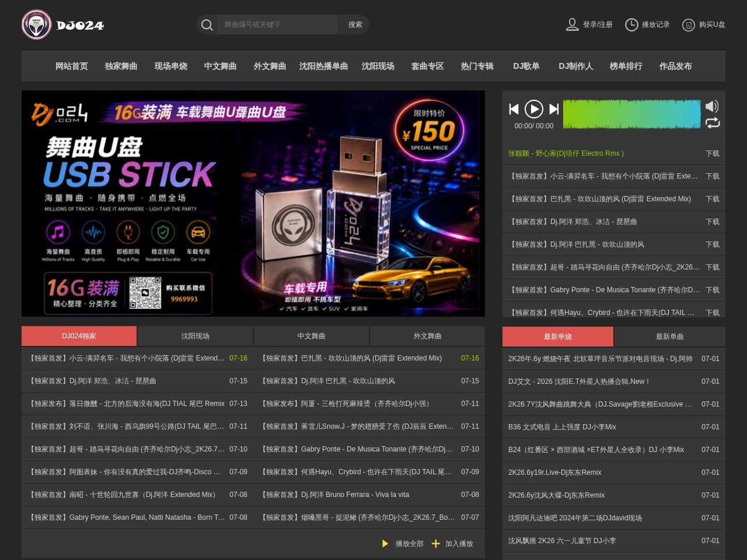Screen dimensions: 747x560
Task: Open DJ制作人 navigation item
Action: (x=576, y=66)
